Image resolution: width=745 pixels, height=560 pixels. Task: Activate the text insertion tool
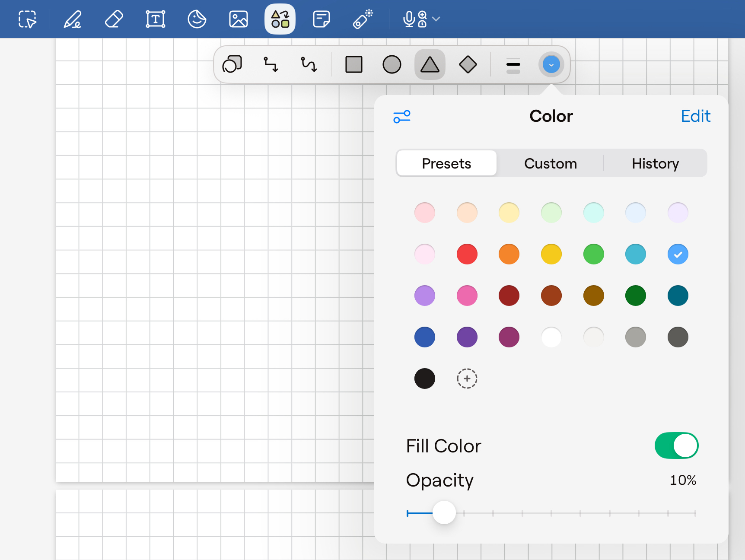point(155,19)
